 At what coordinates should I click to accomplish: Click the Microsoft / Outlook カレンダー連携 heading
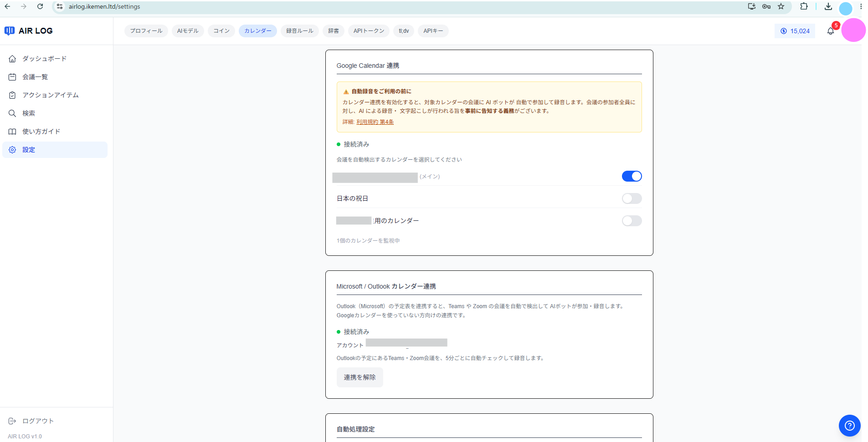click(x=386, y=286)
